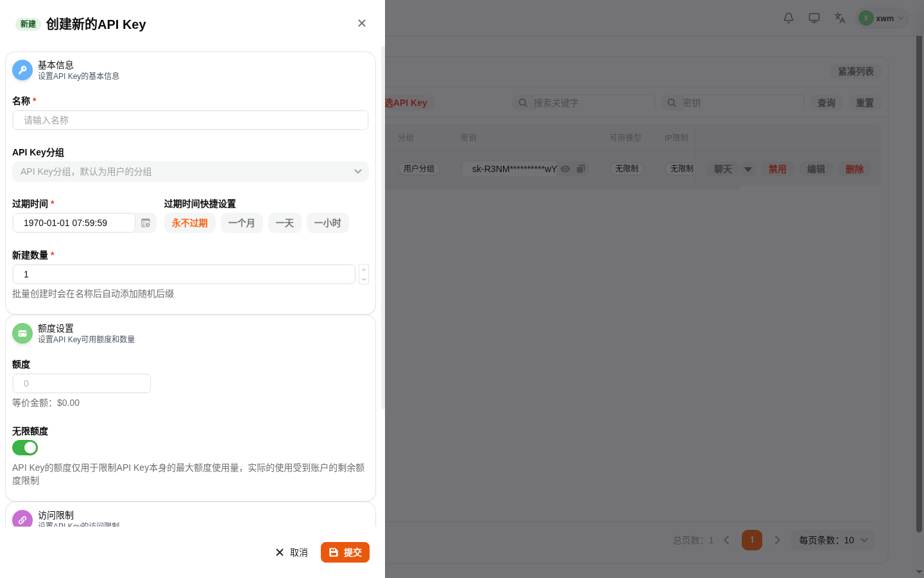
Task: Click the purple link icon beside 访问限制
Action: click(22, 520)
